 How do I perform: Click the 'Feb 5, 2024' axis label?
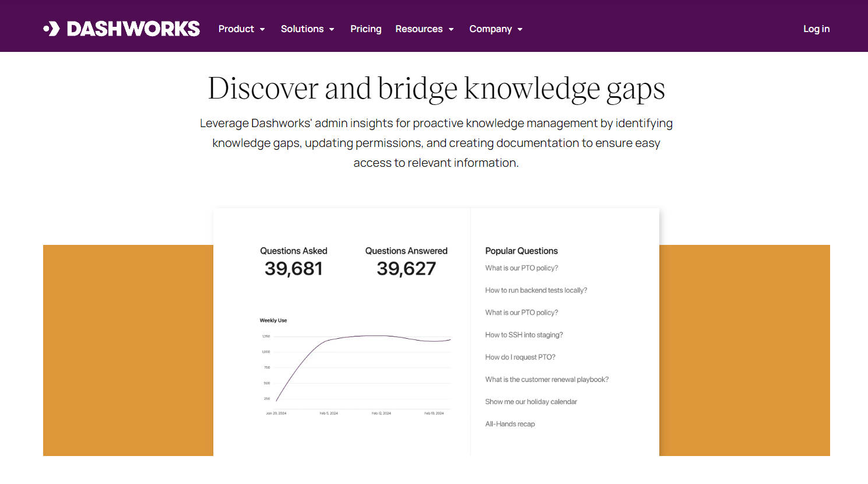pyautogui.click(x=329, y=413)
